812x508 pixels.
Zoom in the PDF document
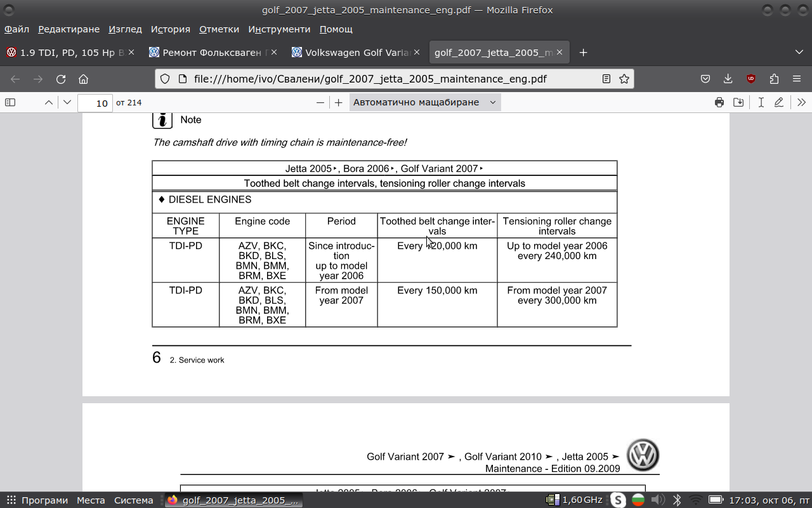coord(339,102)
